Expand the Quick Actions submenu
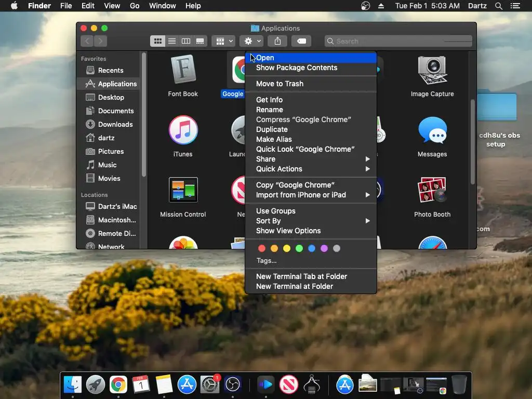 coord(311,169)
